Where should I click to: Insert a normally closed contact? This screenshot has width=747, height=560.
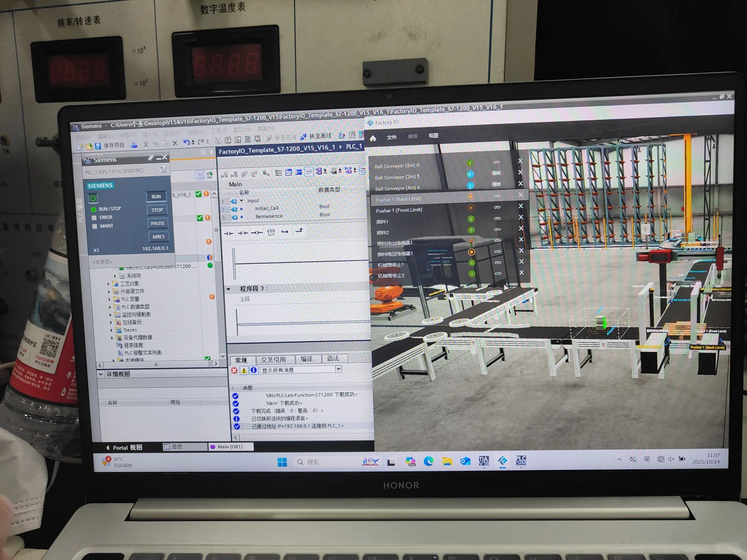pos(243,233)
